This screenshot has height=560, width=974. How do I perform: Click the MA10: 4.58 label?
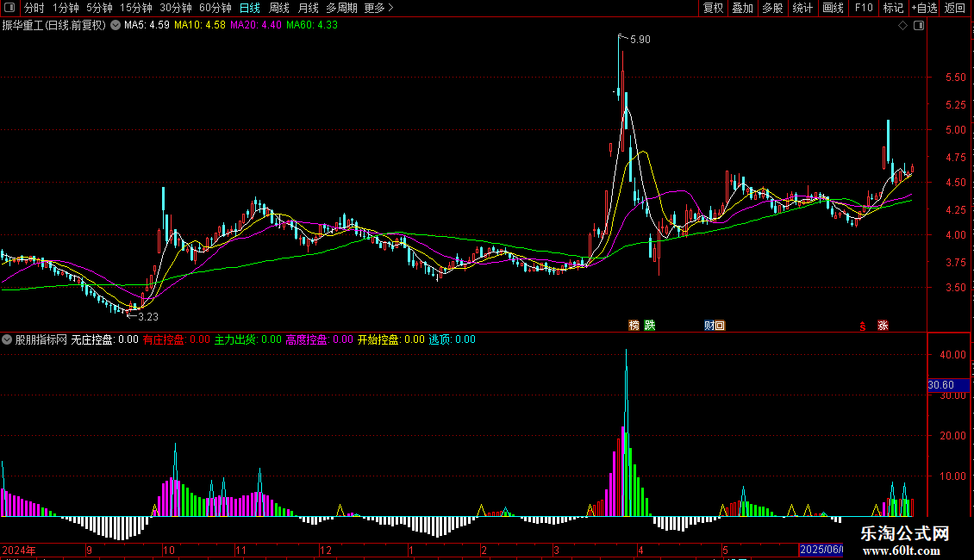click(200, 25)
